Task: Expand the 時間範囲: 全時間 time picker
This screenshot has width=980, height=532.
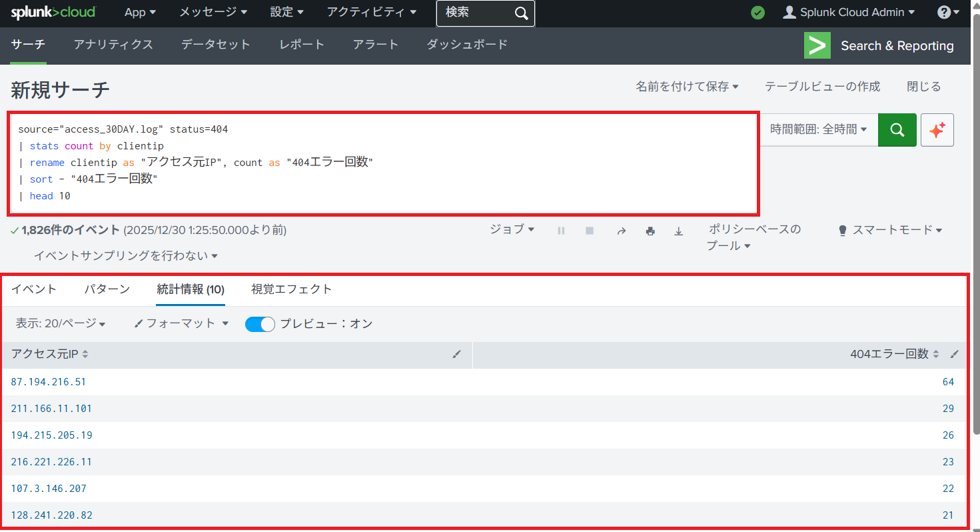Action: pos(818,129)
